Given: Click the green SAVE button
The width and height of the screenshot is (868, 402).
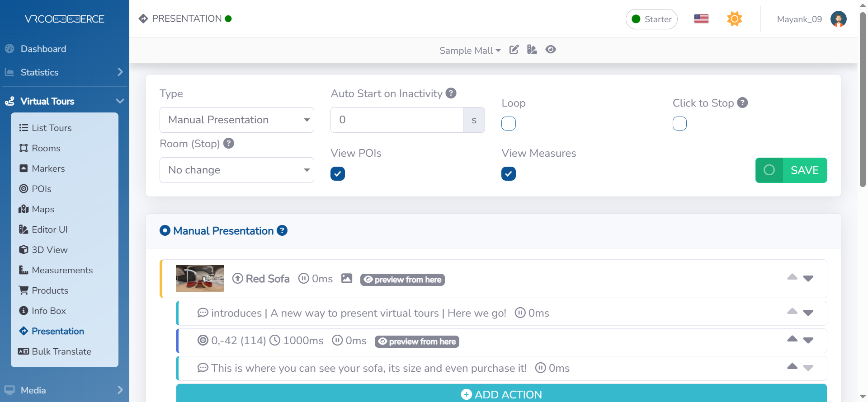Looking at the screenshot, I should (x=791, y=170).
